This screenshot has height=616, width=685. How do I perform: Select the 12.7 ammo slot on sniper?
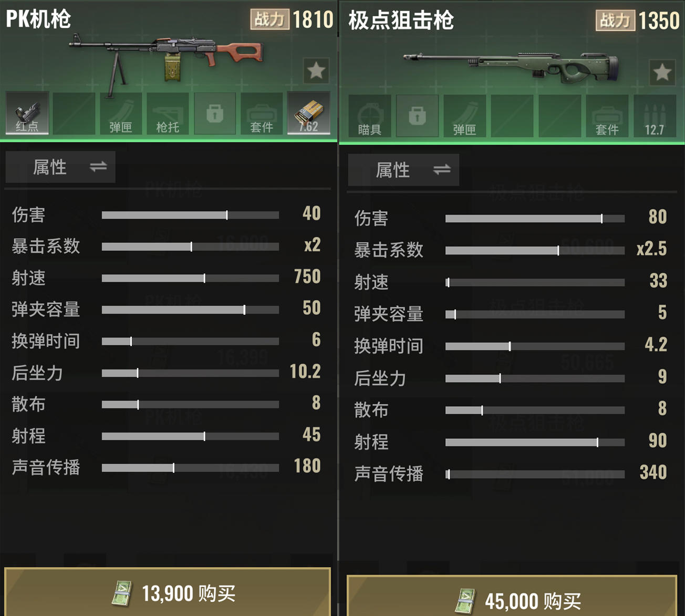(655, 116)
